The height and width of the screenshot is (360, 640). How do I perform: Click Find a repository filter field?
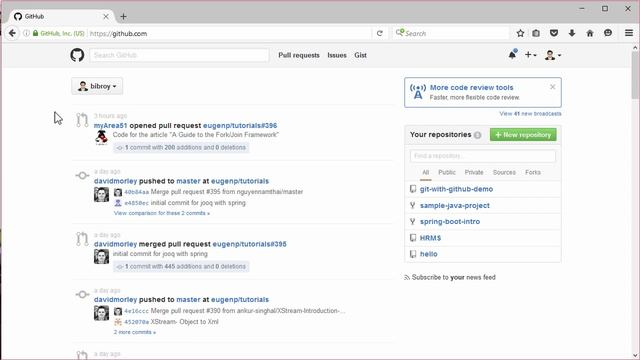tap(482, 156)
